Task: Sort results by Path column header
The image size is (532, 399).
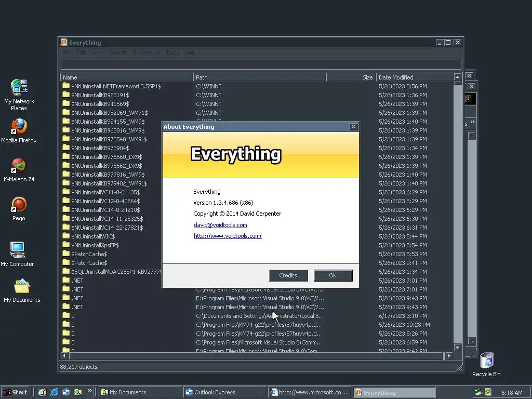Action: 260,77
